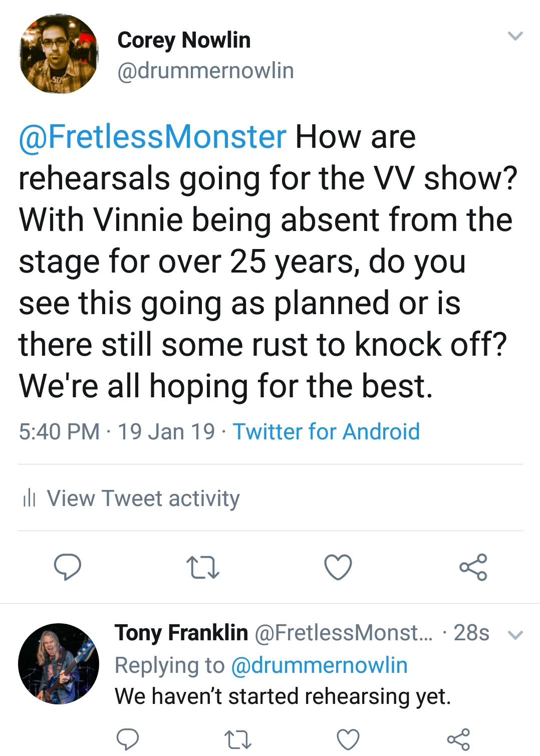
Task: Tap the Twitter for Android source link
Action: 326,432
